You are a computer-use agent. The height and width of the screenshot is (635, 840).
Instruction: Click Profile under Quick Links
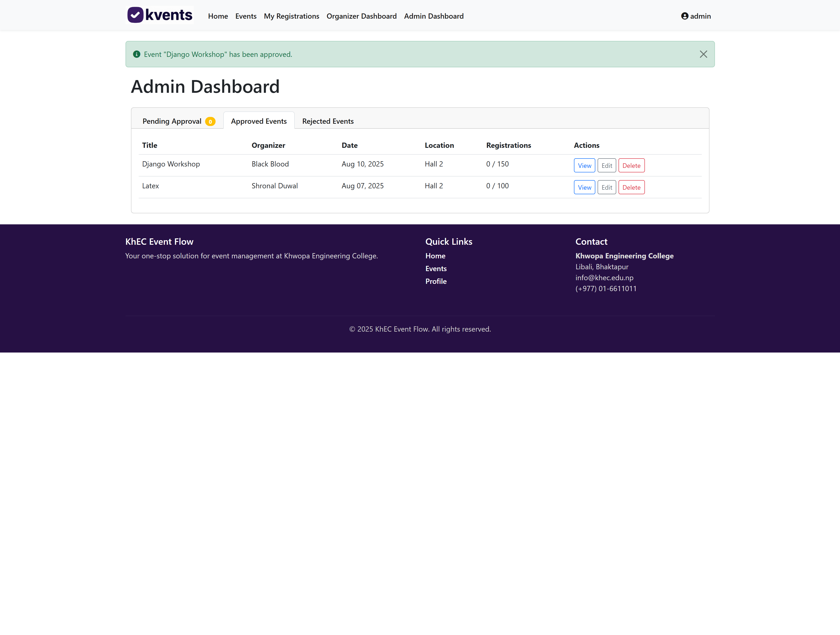tap(435, 281)
